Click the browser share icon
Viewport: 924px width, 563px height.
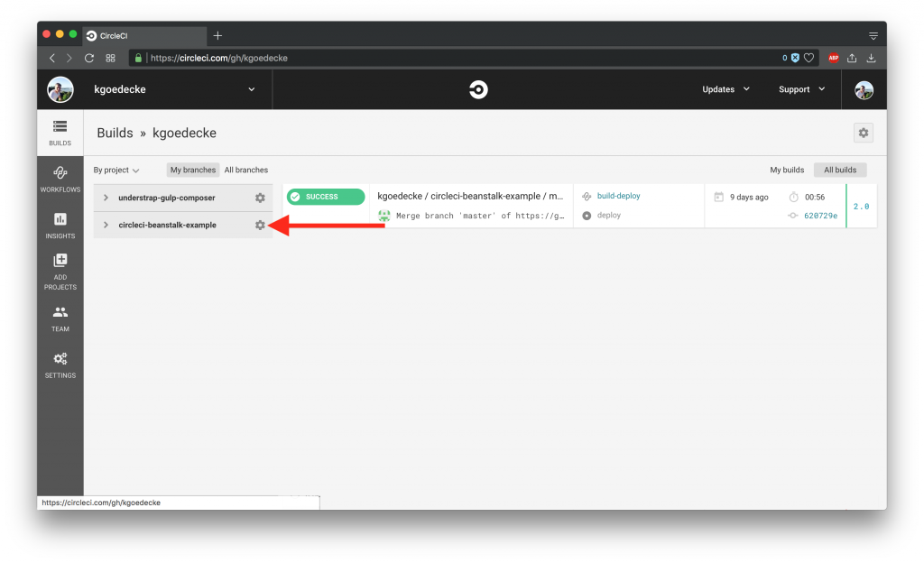(852, 58)
